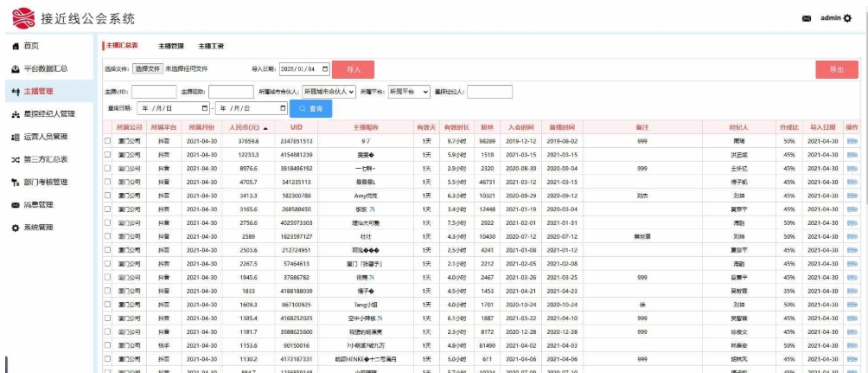This screenshot has height=373, width=868.
Task: Click the 主播UID input field
Action: tap(153, 91)
